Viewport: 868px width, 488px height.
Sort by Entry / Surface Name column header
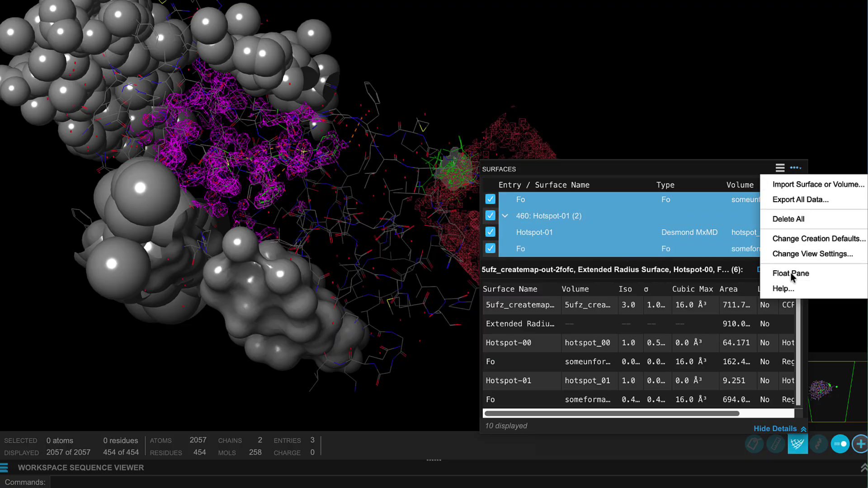(x=544, y=185)
